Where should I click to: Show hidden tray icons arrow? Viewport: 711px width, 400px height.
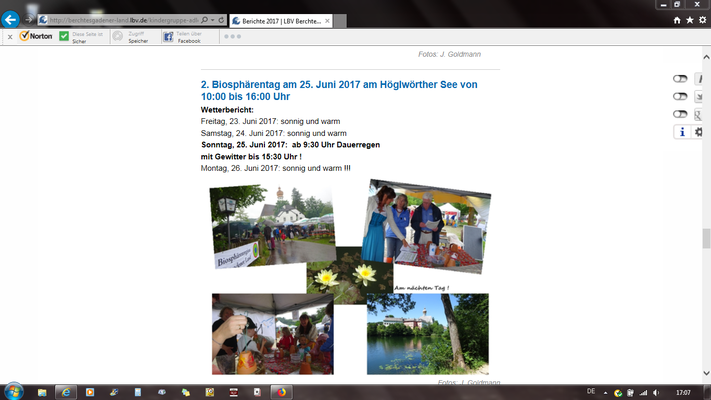(605, 393)
